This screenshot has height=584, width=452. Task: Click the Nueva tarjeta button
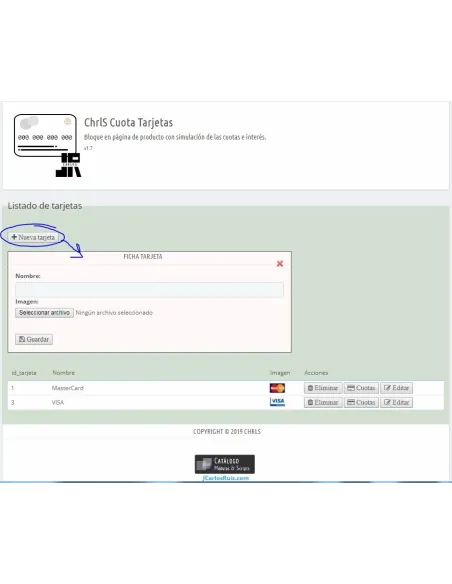(x=33, y=237)
